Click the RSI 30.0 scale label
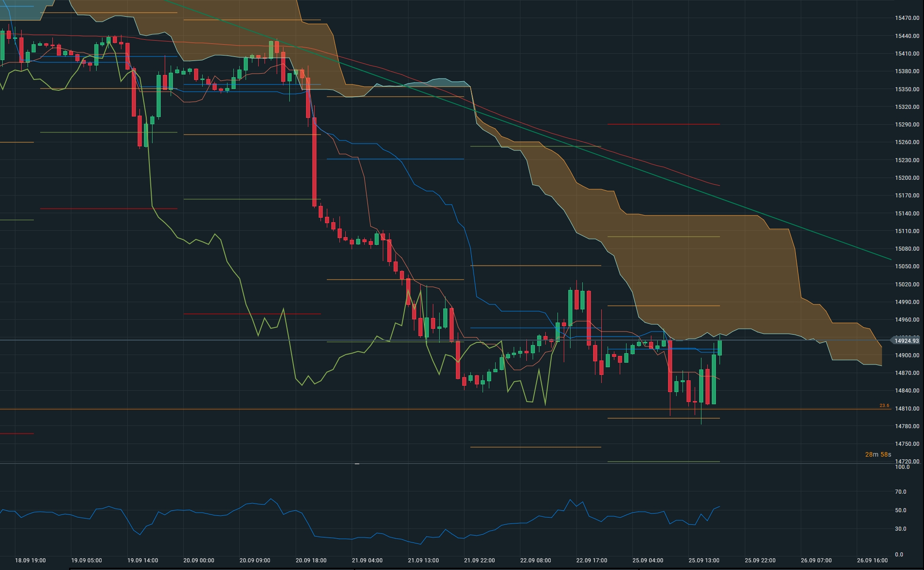This screenshot has width=924, height=570. tap(901, 529)
